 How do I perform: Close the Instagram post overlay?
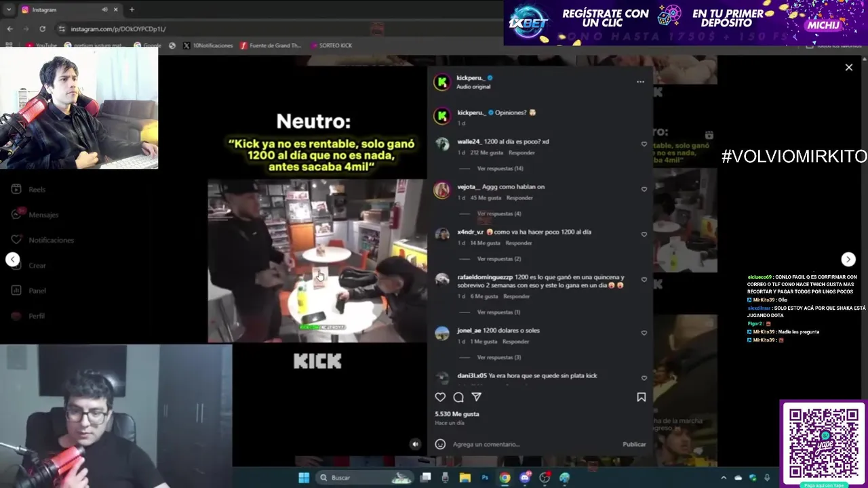click(x=848, y=67)
